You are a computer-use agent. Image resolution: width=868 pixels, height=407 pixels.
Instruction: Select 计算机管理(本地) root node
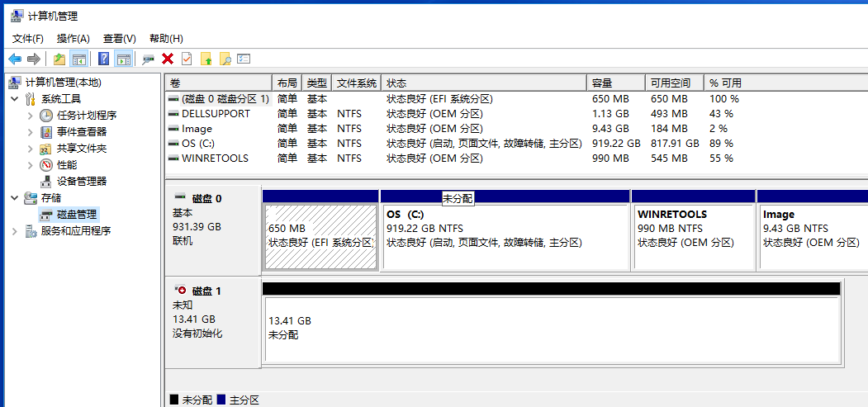[63, 83]
